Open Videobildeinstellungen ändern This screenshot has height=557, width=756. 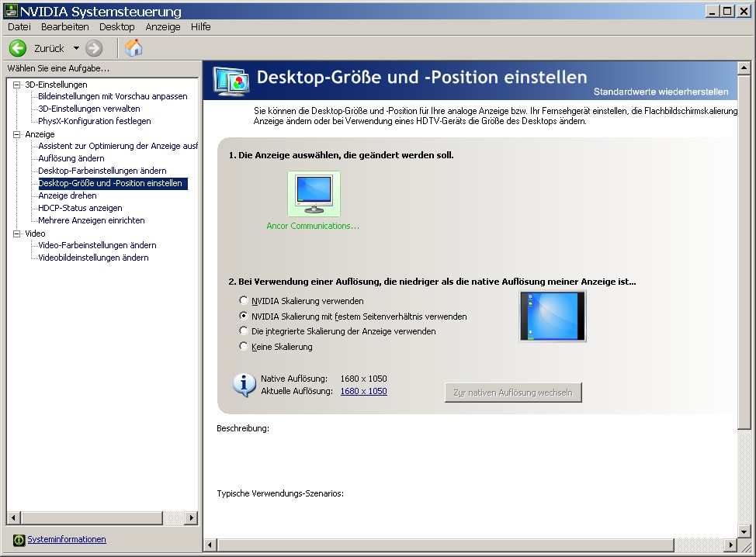pos(94,258)
